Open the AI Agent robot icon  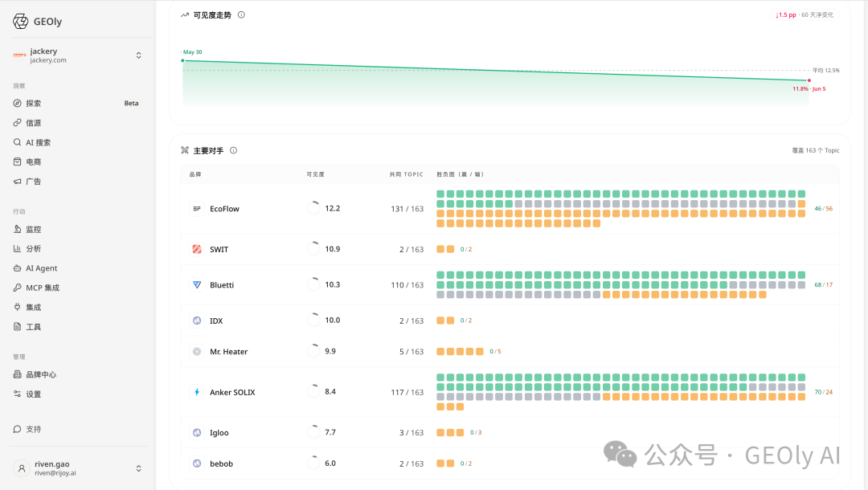pyautogui.click(x=17, y=268)
